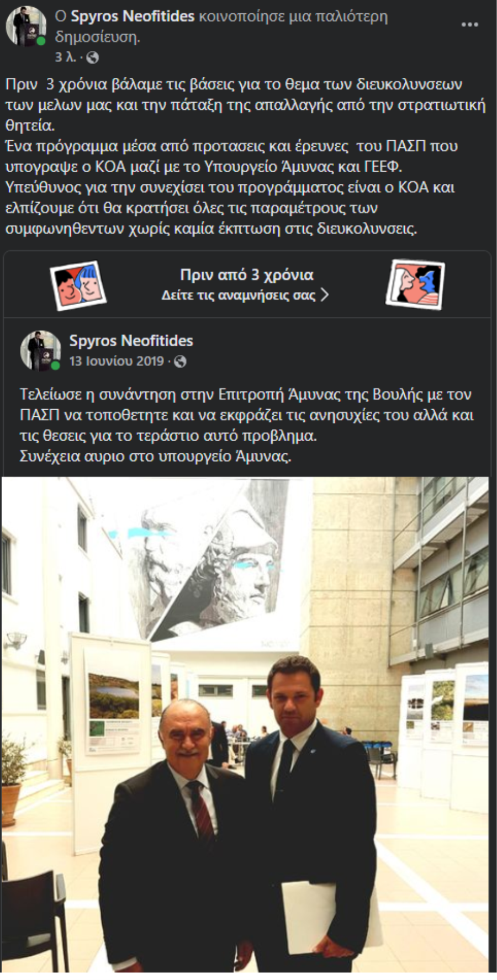Click κοινοποίησε μια παλιότερη δημοσίευση header text
497x980 pixels.
click(221, 27)
